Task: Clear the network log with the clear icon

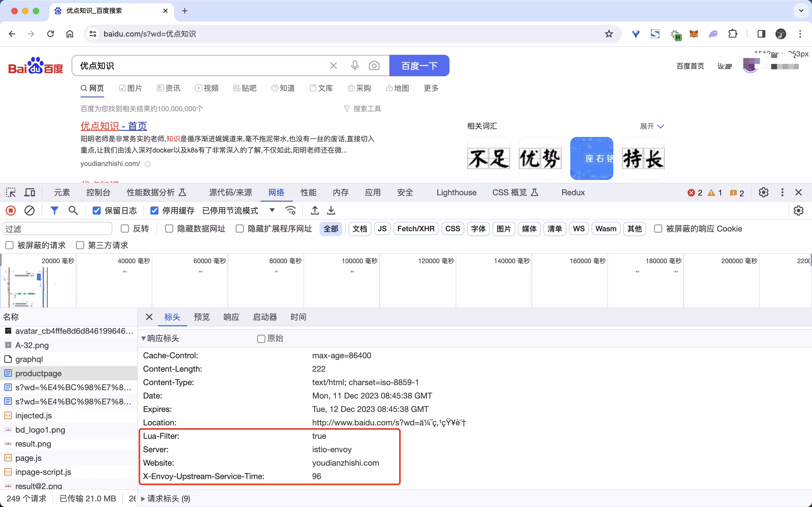Action: click(x=30, y=211)
